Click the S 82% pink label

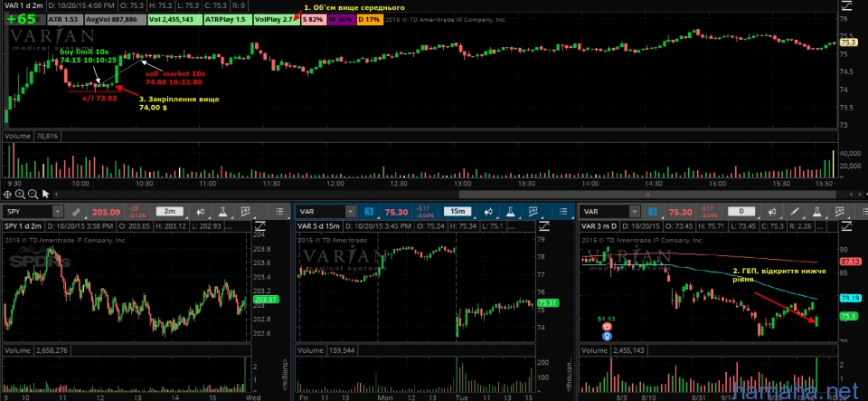coord(313,19)
